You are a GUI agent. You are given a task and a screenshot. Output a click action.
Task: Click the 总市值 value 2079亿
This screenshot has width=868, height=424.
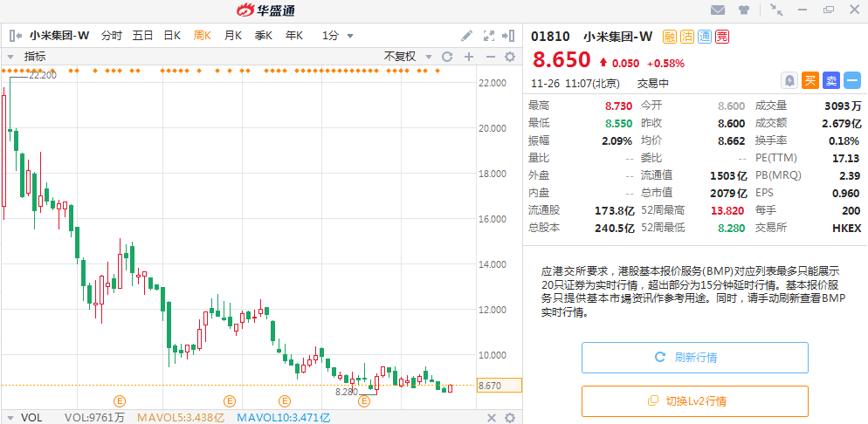click(728, 193)
